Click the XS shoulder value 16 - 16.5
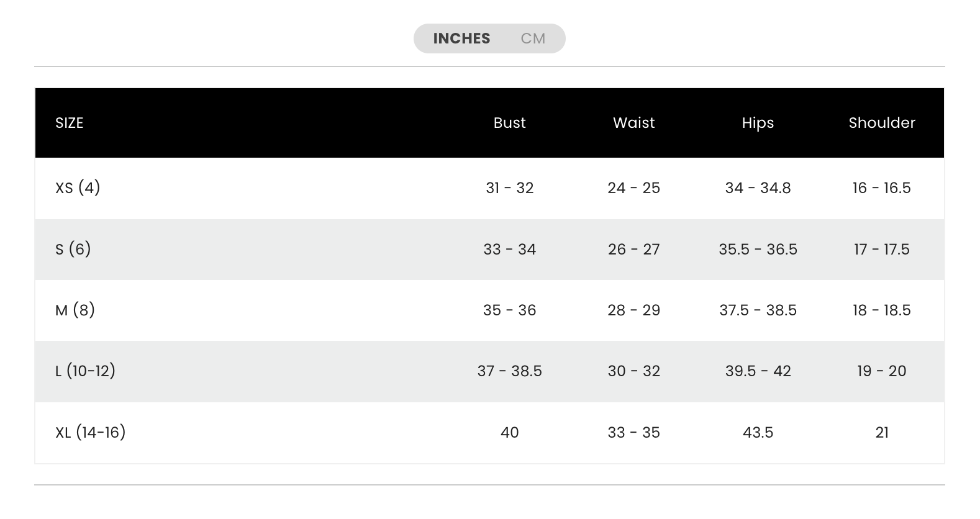Viewport: 980px width, 519px height. pos(882,187)
